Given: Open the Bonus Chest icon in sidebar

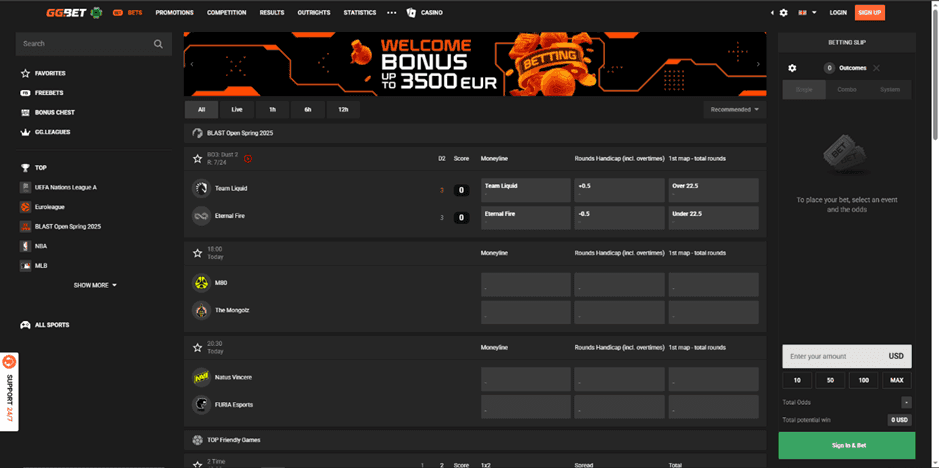Looking at the screenshot, I should tap(26, 112).
